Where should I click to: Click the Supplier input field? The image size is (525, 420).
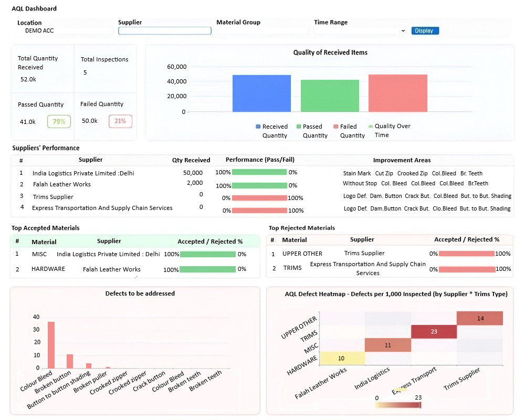pos(165,31)
